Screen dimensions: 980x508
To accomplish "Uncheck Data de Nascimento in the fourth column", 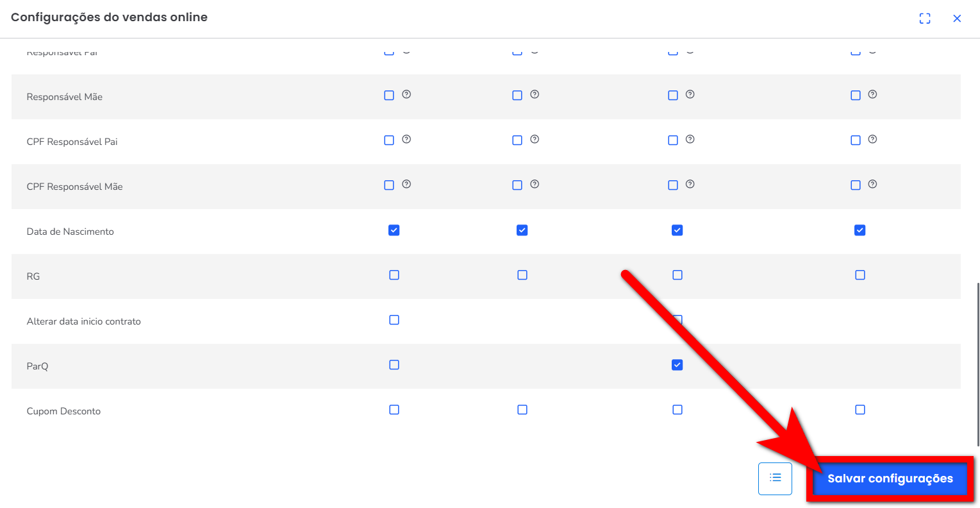I will (860, 230).
